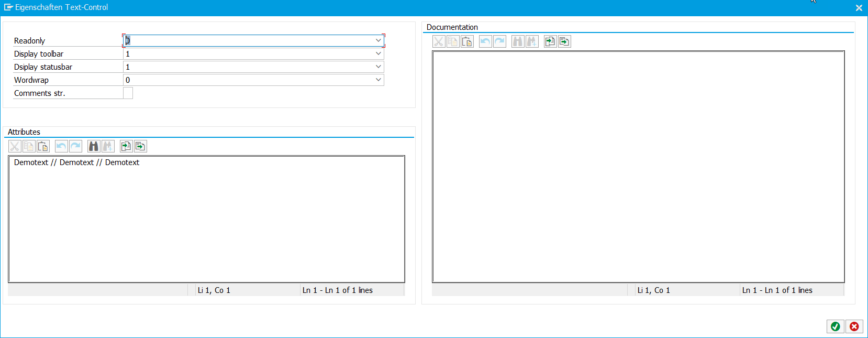
Task: Expand the Display toolbar dropdown
Action: click(x=379, y=53)
